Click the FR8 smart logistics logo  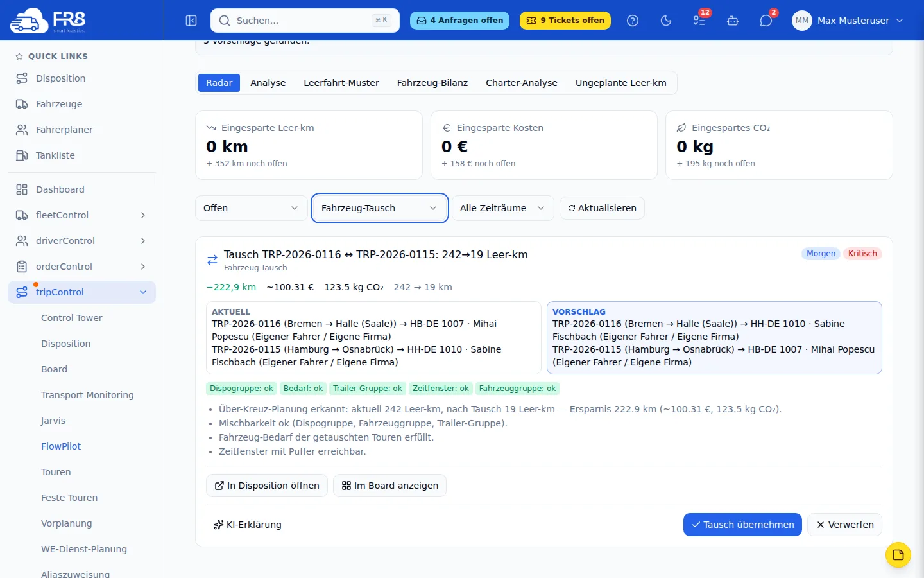[48, 21]
